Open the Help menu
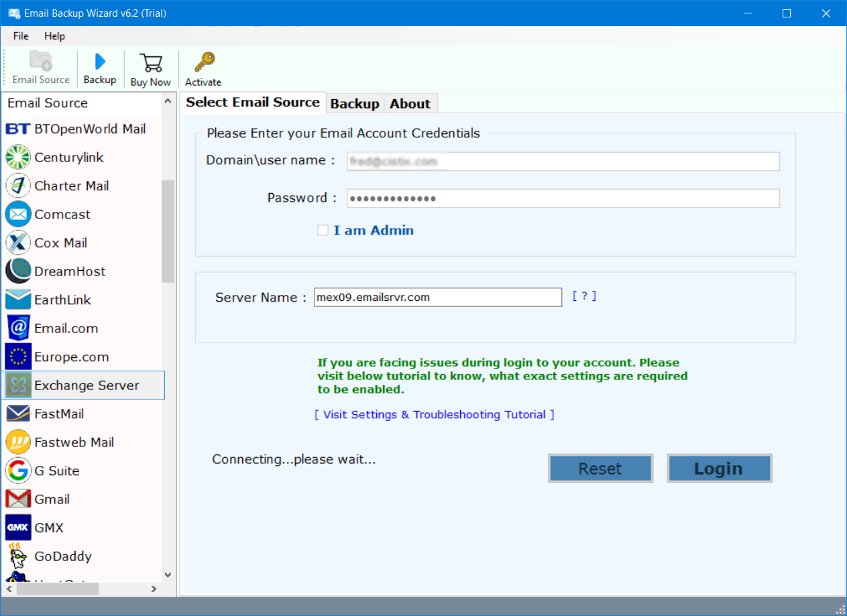The width and height of the screenshot is (847, 616). [x=55, y=36]
